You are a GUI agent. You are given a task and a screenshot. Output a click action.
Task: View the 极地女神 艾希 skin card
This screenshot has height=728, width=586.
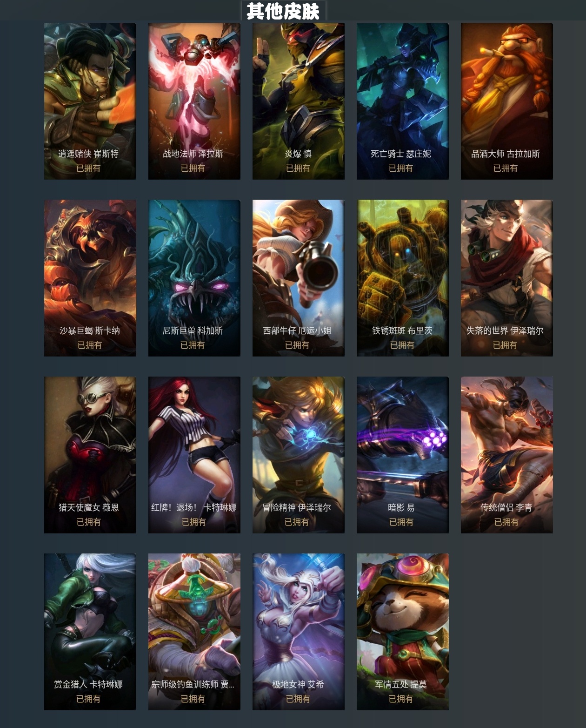point(299,632)
